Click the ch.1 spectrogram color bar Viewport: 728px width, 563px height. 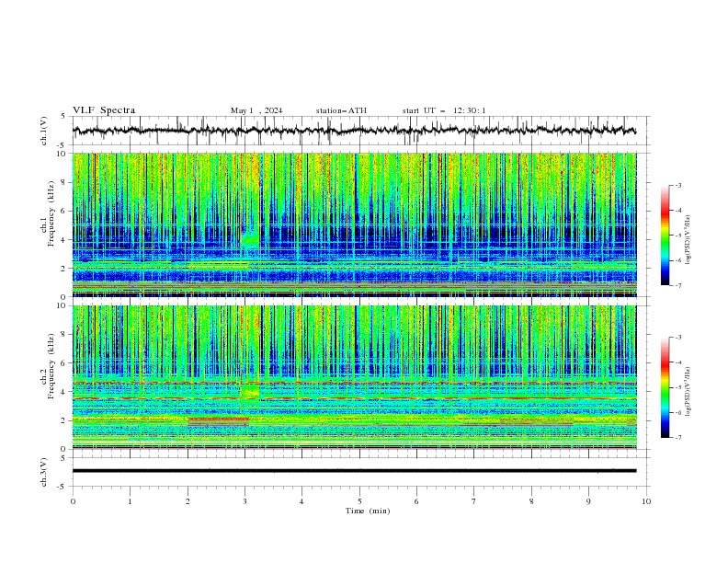(665, 235)
